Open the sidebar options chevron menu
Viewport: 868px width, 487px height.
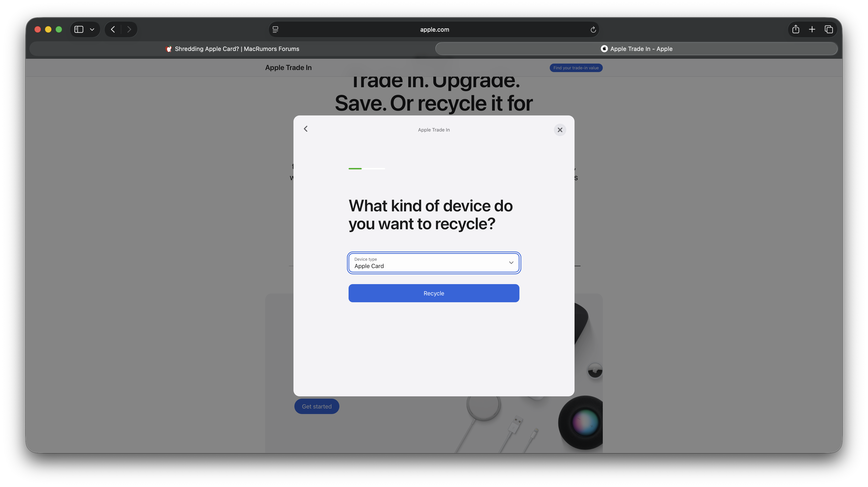(92, 30)
